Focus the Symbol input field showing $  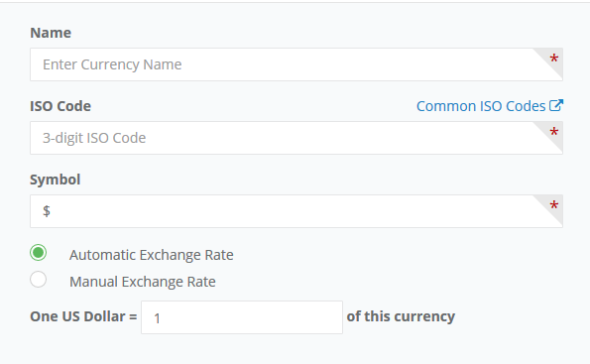[x=296, y=211]
